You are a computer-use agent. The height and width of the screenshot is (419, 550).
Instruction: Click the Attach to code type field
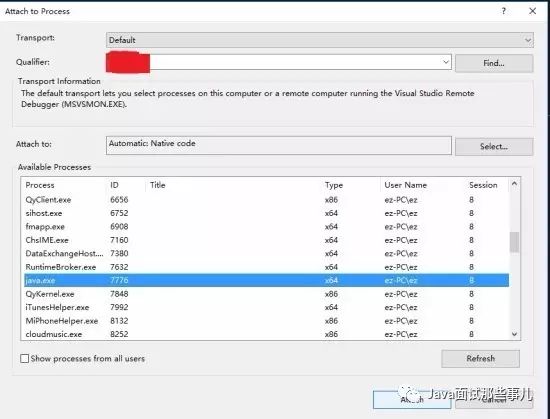(279, 145)
